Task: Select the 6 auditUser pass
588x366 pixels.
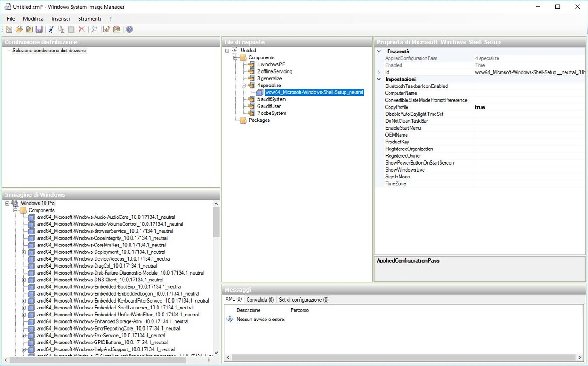Action: pyautogui.click(x=269, y=106)
